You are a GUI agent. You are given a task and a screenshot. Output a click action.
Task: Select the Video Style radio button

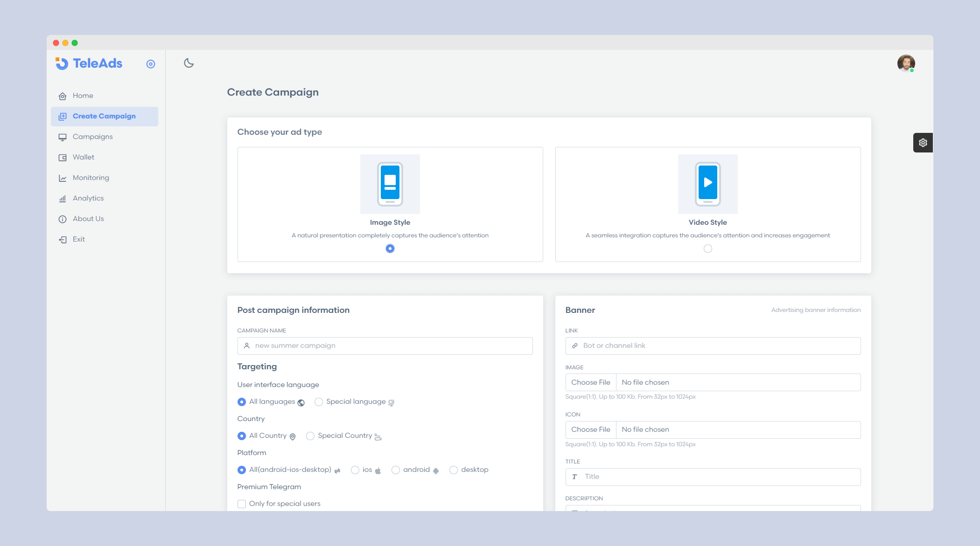(707, 249)
